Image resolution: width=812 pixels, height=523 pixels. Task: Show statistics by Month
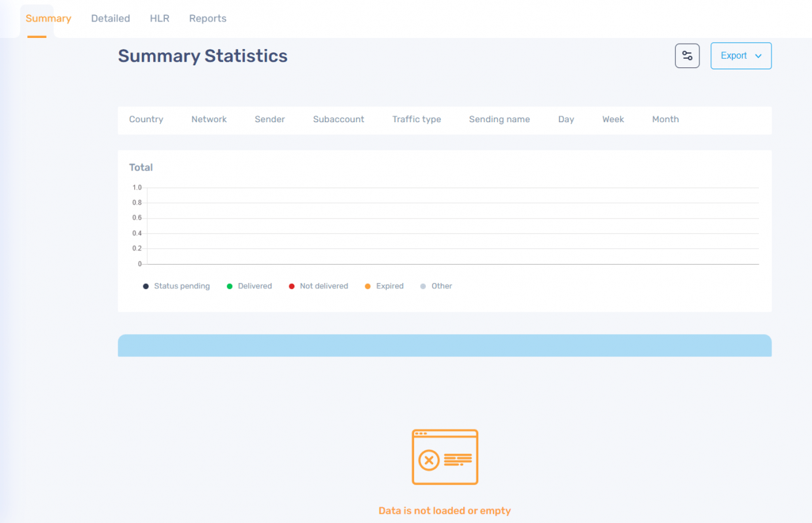click(x=665, y=120)
